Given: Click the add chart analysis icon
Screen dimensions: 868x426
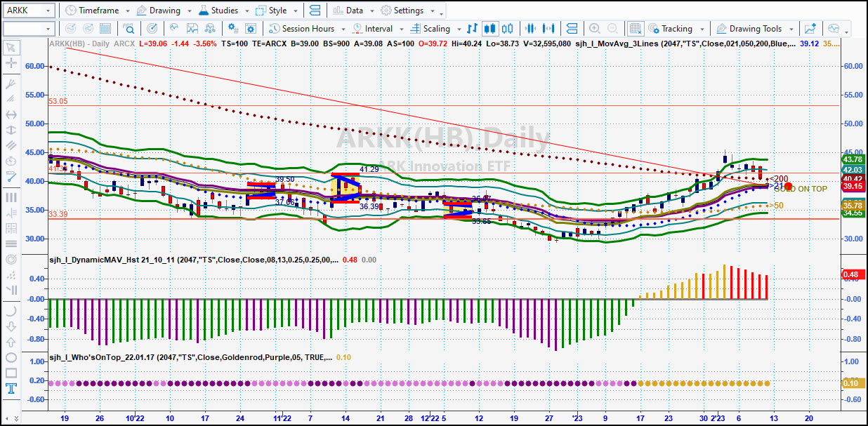Looking at the screenshot, I should click(x=810, y=29).
